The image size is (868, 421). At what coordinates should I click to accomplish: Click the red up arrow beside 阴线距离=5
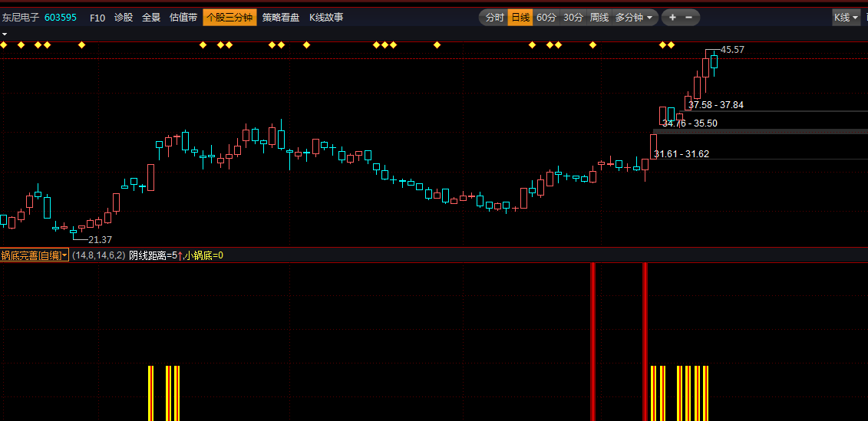(180, 255)
